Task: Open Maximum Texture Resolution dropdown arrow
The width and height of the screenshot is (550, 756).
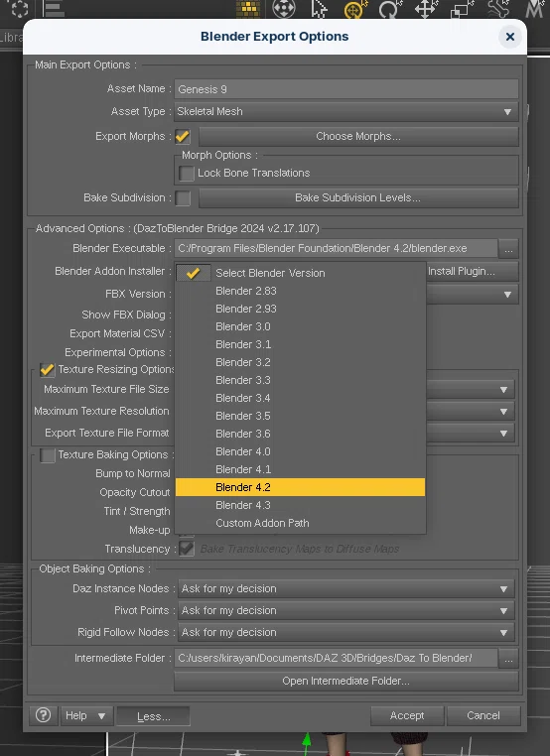Action: [503, 412]
